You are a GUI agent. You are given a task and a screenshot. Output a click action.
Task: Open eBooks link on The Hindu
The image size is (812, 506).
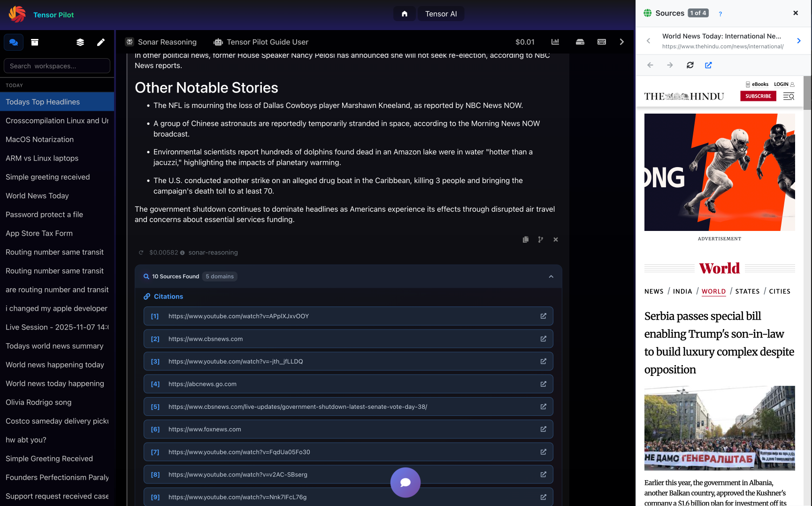[757, 84]
